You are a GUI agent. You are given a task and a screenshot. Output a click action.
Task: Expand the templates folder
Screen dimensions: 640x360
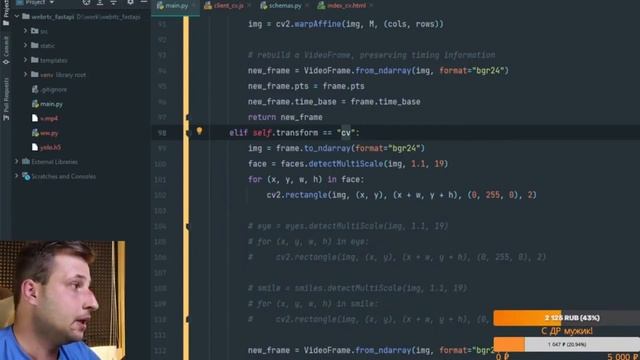[25, 60]
